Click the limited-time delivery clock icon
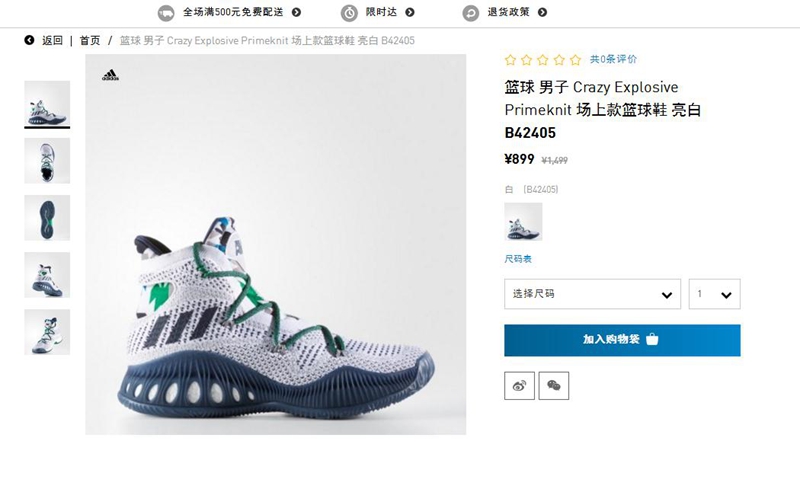Screen dimensions: 800x489 pyautogui.click(x=349, y=13)
